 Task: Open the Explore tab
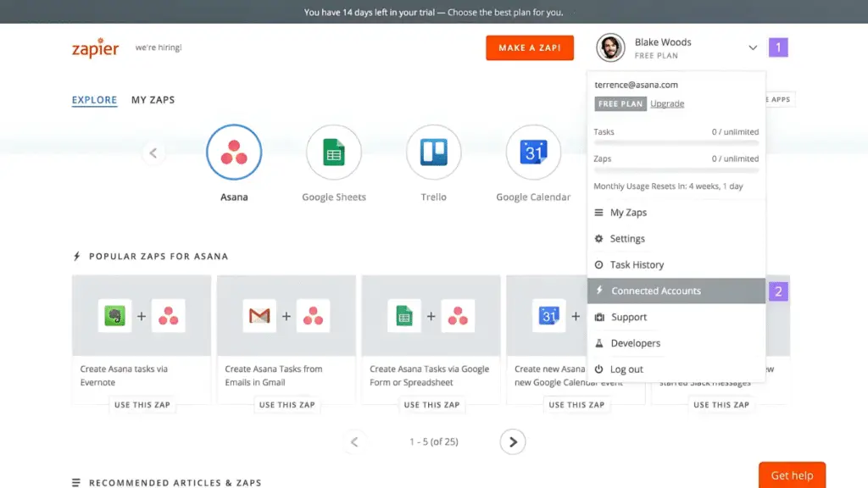(x=94, y=100)
